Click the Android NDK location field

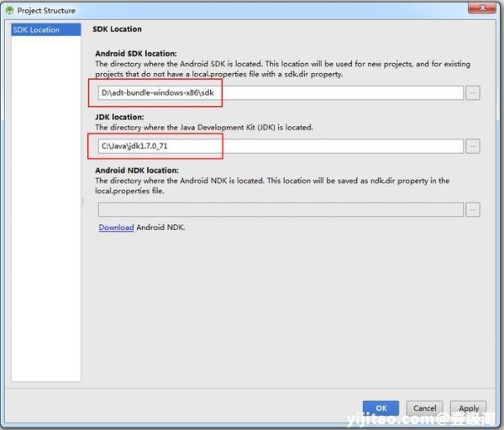coord(281,209)
